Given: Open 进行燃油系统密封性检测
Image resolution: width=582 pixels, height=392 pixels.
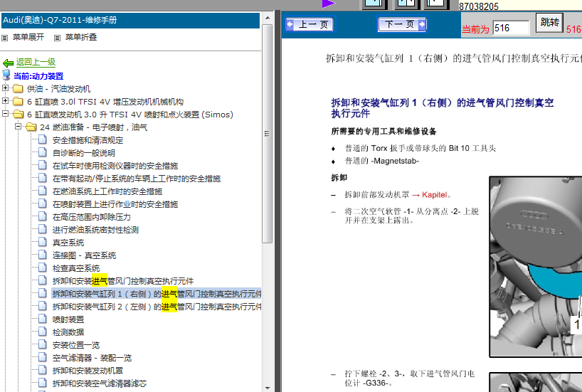Looking at the screenshot, I should click(x=95, y=230).
